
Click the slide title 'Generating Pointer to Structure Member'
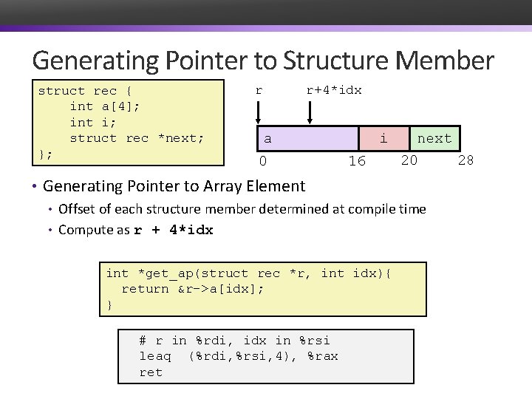(x=263, y=61)
